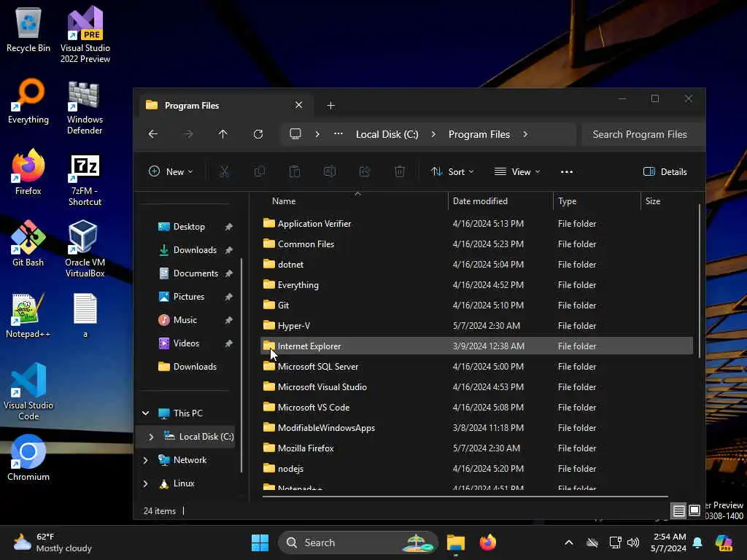Expand chevron after Program Files breadcrumb
Image resolution: width=747 pixels, height=560 pixels.
point(525,134)
